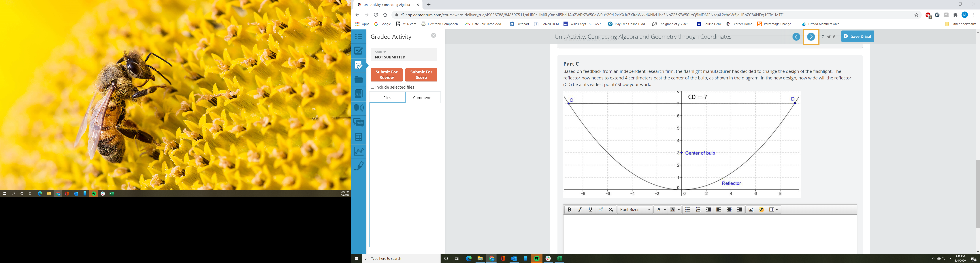Click Submit For Score button

pyautogui.click(x=421, y=75)
